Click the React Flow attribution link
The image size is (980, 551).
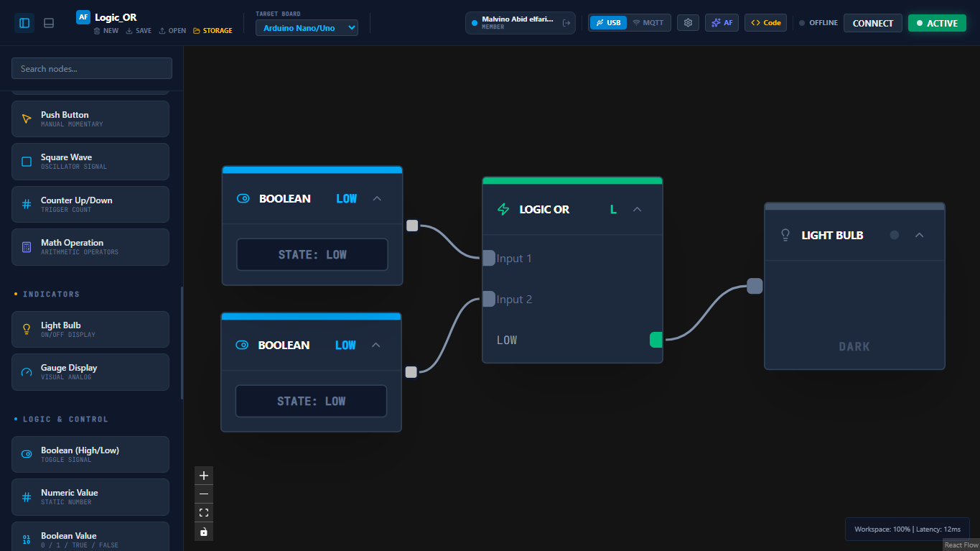click(961, 545)
